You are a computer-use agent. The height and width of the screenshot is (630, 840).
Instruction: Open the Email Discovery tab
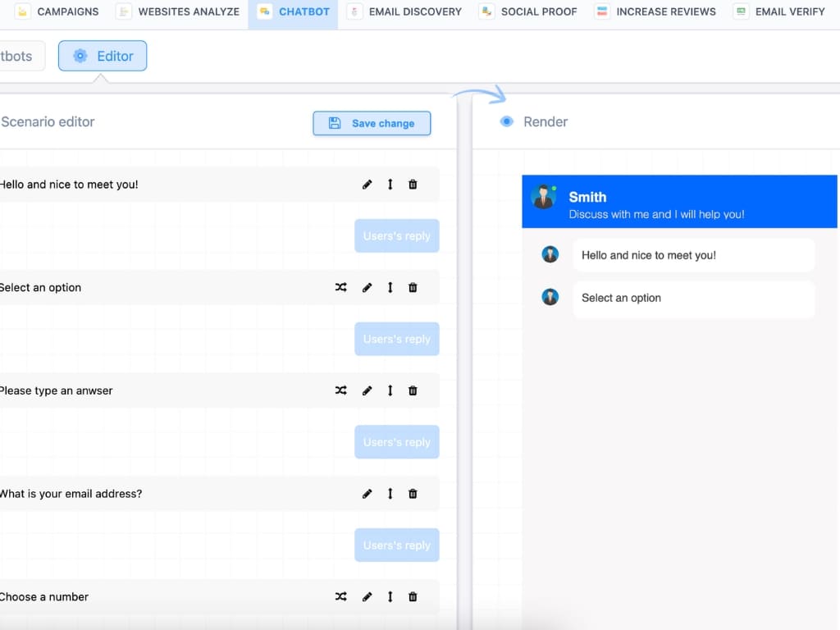tap(404, 11)
